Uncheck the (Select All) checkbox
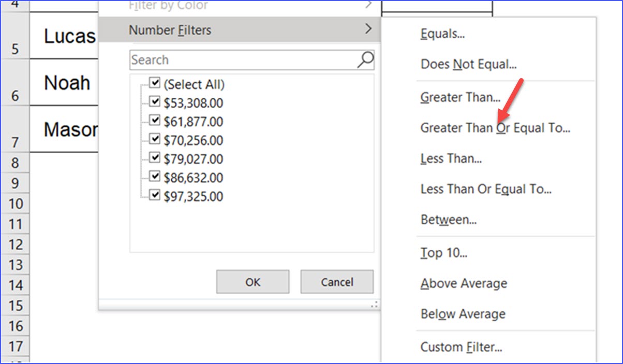The image size is (623, 364). pyautogui.click(x=154, y=82)
